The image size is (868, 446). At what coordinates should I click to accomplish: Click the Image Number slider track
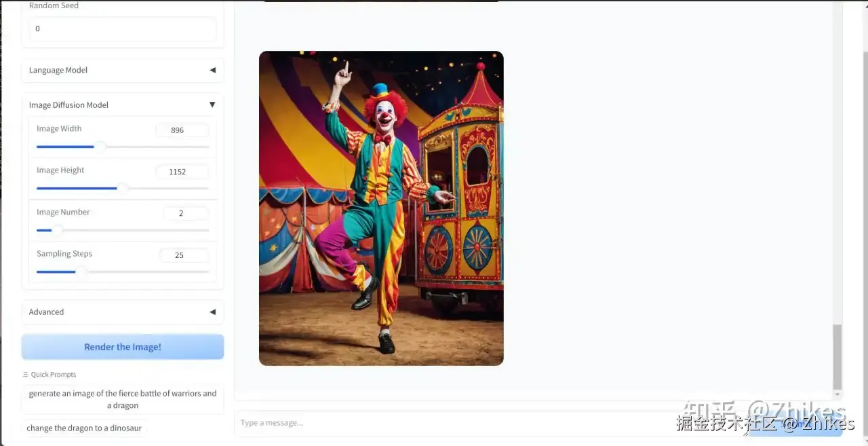click(123, 230)
